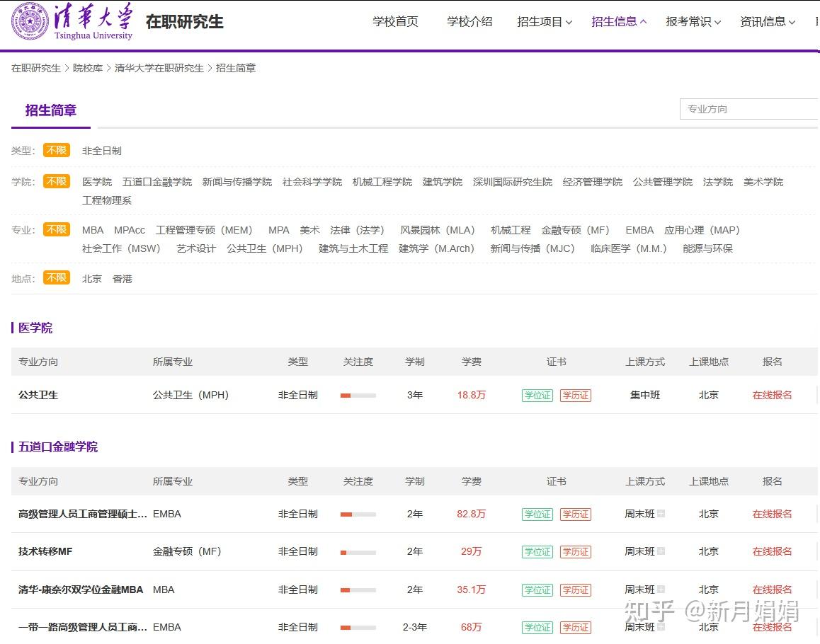The width and height of the screenshot is (820, 644).
Task: Filter major by 社会工作 (MSW)
Action: coord(121,248)
